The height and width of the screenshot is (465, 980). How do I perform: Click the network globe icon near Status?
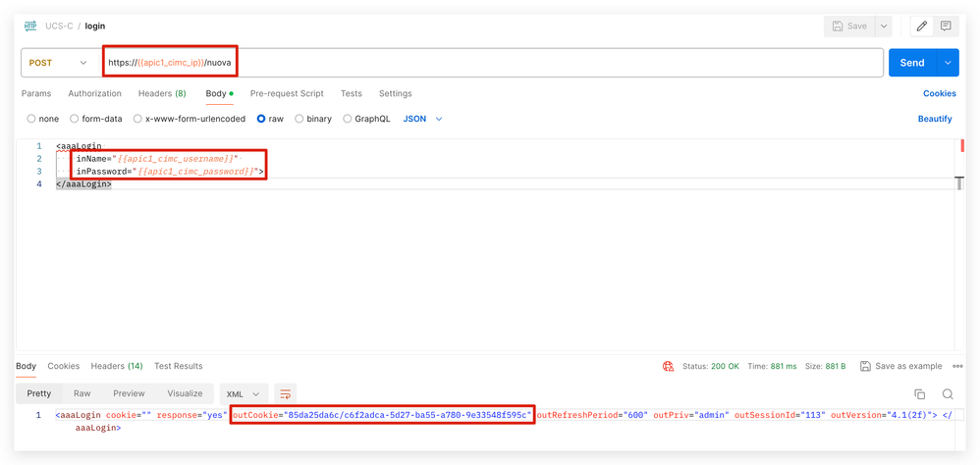click(668, 366)
